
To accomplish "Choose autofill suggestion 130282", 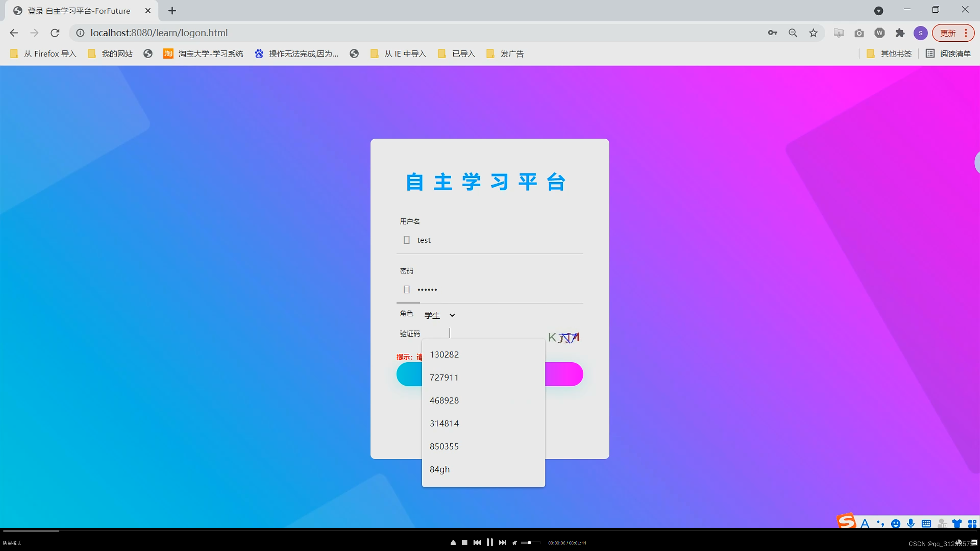I will (483, 354).
